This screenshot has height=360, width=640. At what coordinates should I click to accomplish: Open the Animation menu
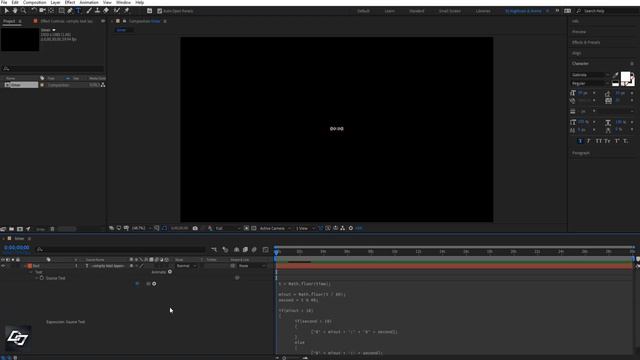pyautogui.click(x=89, y=2)
